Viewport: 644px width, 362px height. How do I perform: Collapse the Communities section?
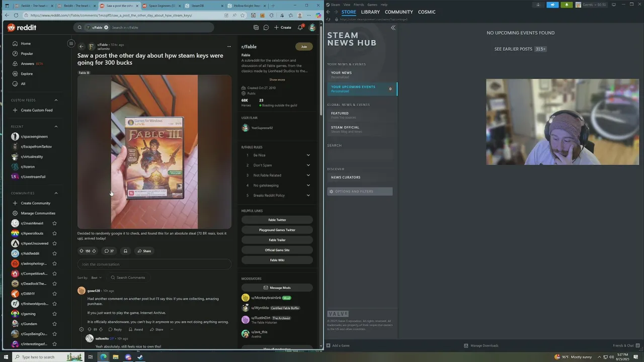pyautogui.click(x=56, y=193)
